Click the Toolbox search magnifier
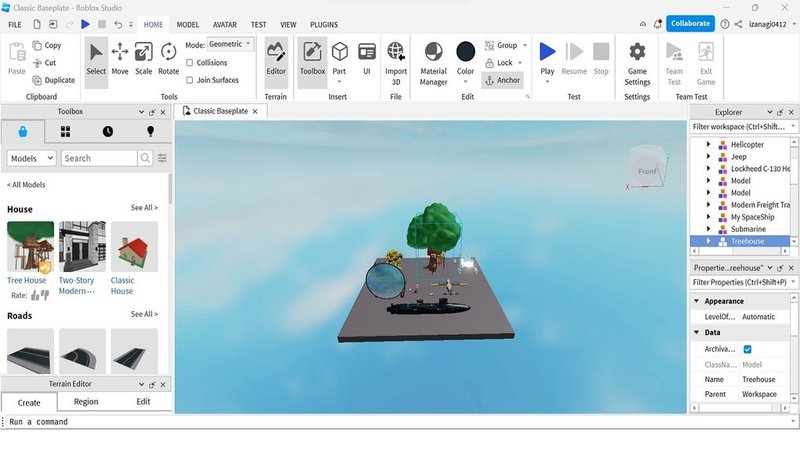The image size is (800, 450). [x=145, y=158]
